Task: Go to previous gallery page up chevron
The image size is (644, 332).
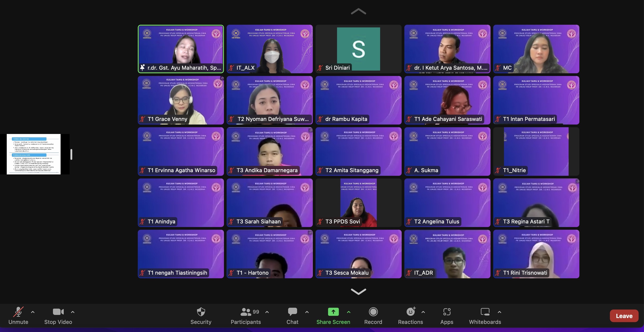Action: [x=358, y=11]
